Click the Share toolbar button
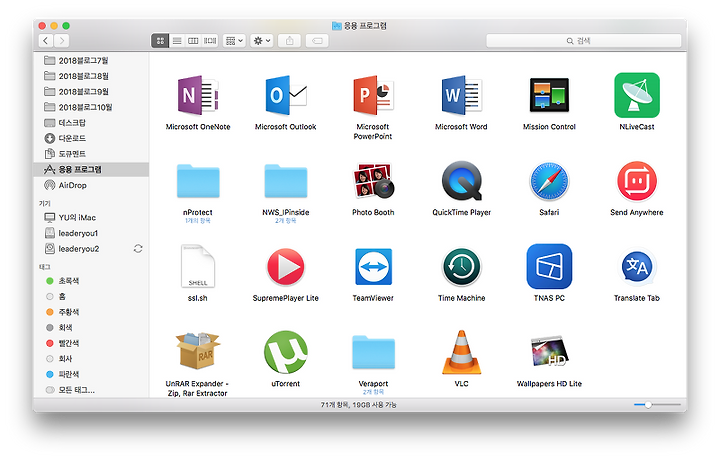The height and width of the screenshot is (460, 720). point(290,41)
